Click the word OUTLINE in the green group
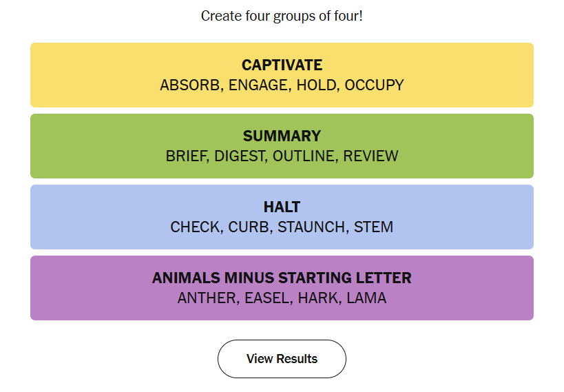The image size is (564, 392). pyautogui.click(x=304, y=156)
